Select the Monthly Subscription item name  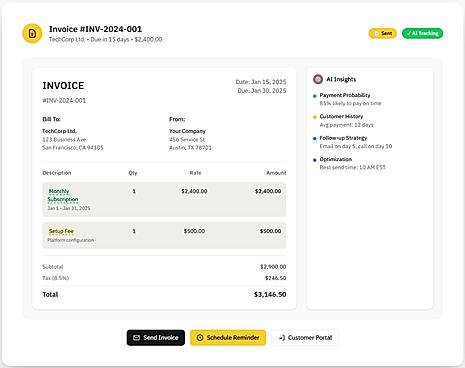point(63,195)
